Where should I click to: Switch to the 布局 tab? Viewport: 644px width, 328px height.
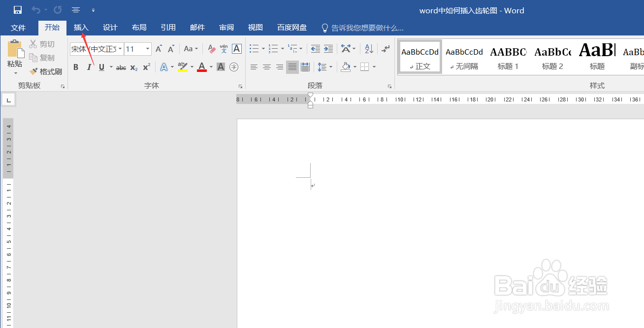pyautogui.click(x=139, y=28)
